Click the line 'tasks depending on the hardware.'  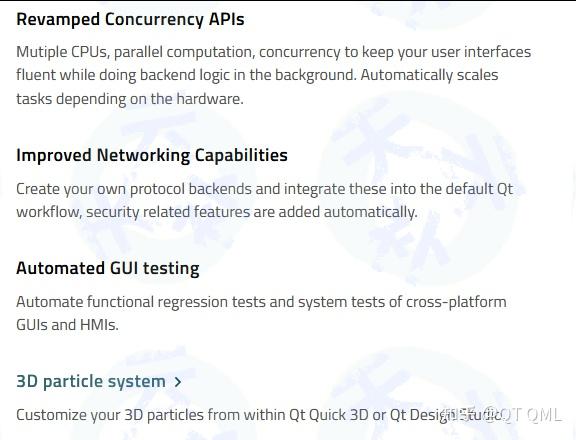[130, 99]
